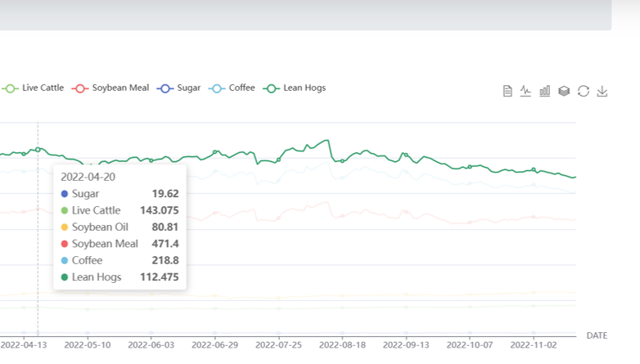Click Lean Hogs data point above 2022-06-29
Image resolution: width=640 pixels, height=364 pixels.
click(x=215, y=152)
